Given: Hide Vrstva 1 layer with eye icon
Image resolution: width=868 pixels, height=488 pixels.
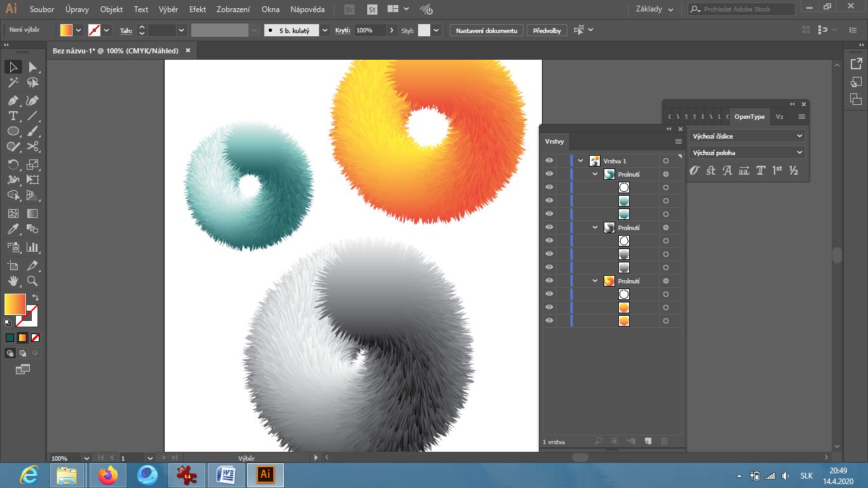Looking at the screenshot, I should [x=549, y=161].
